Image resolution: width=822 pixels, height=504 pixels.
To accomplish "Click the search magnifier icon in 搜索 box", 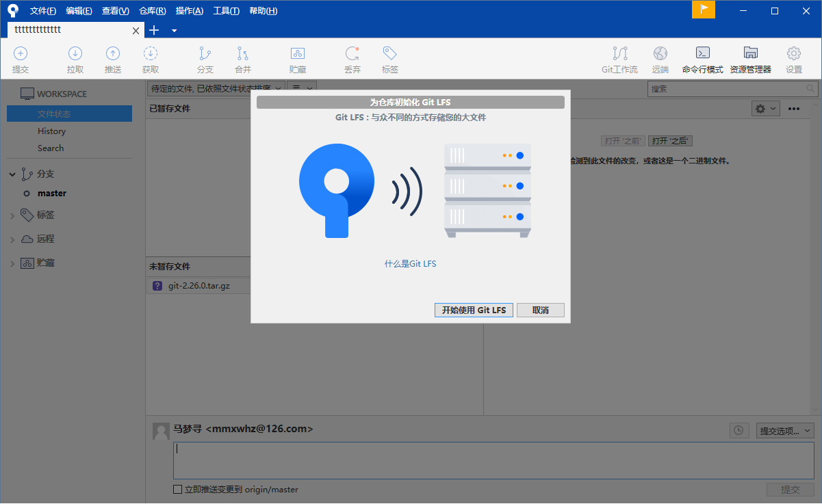I will 810,89.
